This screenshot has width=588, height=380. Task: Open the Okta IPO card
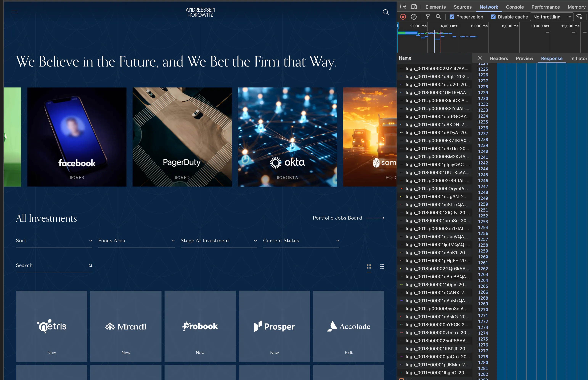287,137
